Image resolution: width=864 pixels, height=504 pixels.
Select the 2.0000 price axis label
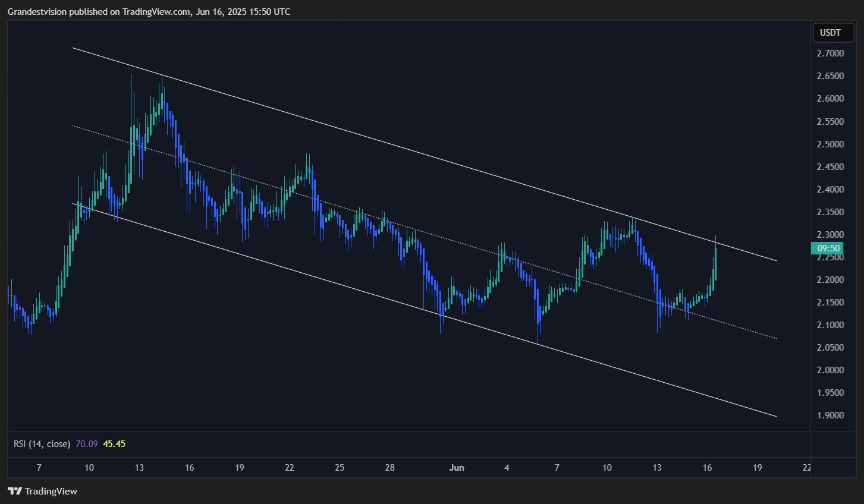pyautogui.click(x=830, y=370)
